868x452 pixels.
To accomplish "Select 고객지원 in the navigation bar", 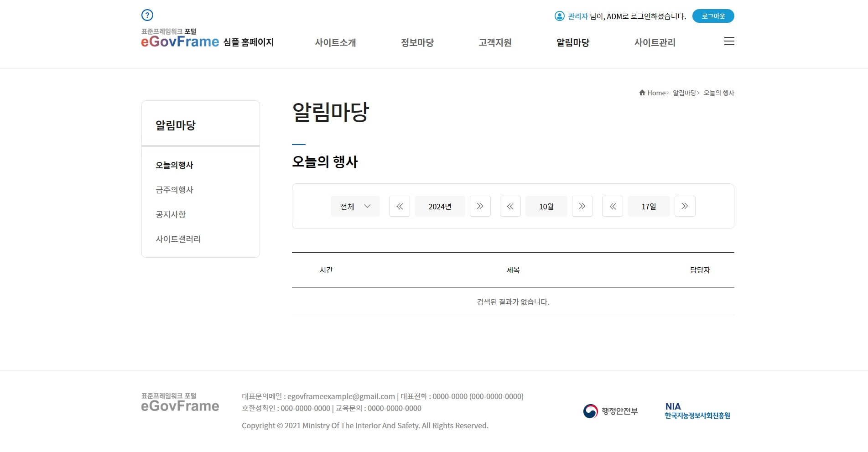I will tap(495, 42).
